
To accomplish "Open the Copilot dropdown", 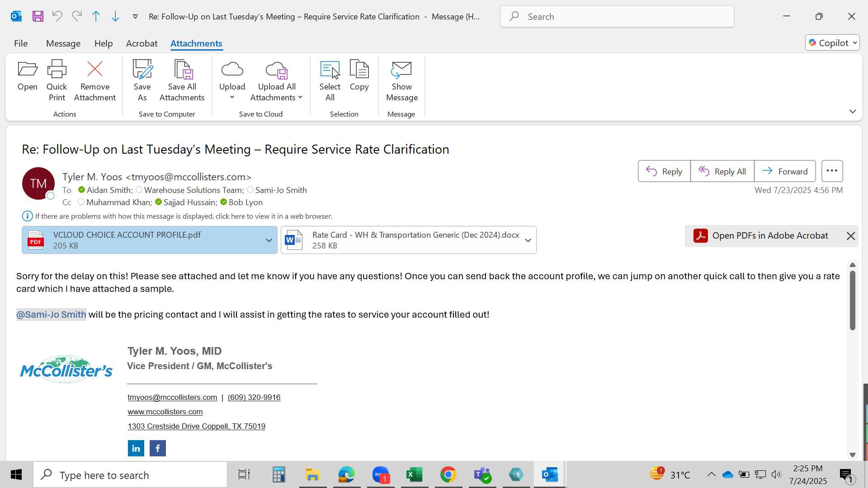I will tap(832, 43).
